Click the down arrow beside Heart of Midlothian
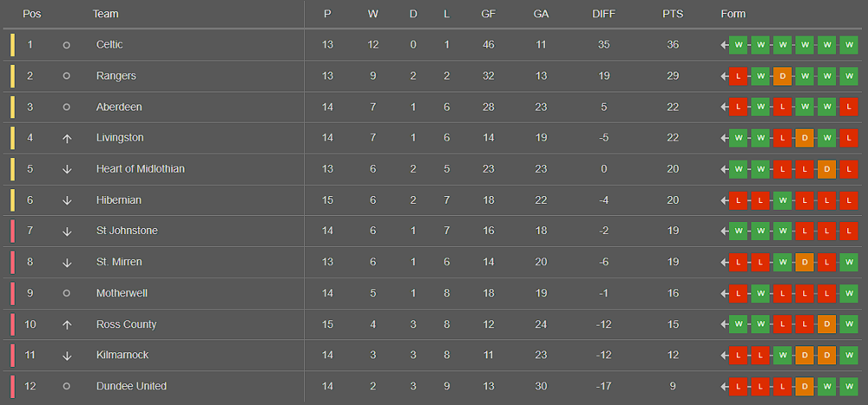Screen dimensions: 868x405 67,169
